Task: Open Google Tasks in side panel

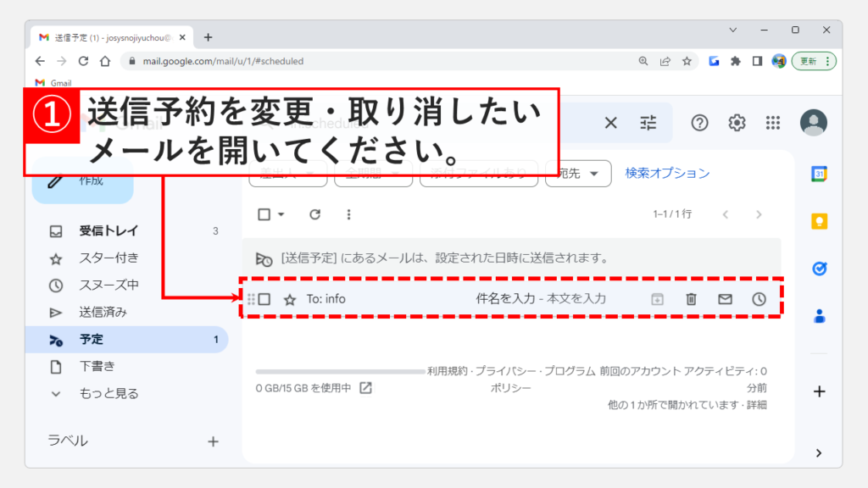Action: pyautogui.click(x=819, y=269)
